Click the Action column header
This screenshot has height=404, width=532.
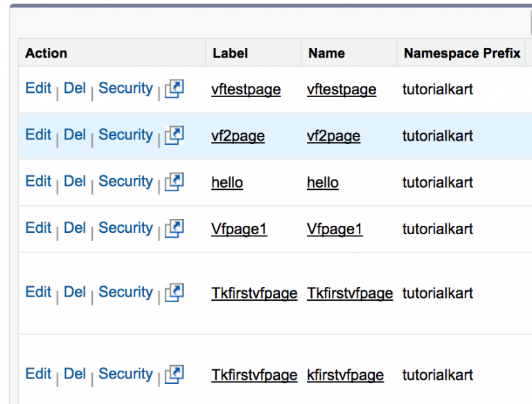tap(46, 53)
